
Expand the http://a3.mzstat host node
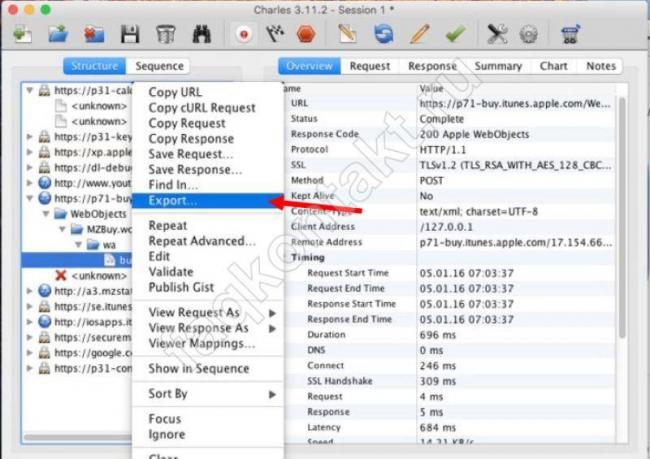click(29, 291)
